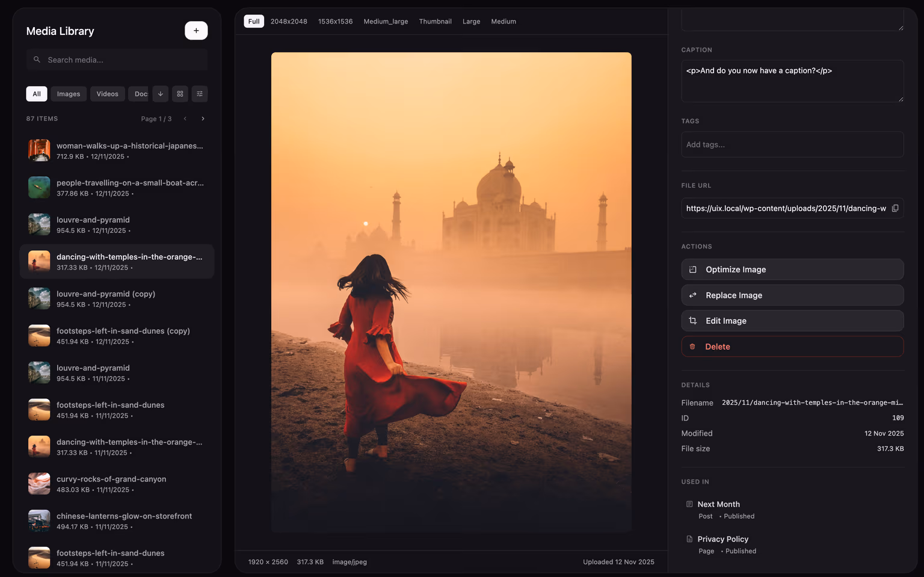Switch to the Thumbnail size tab

click(435, 21)
